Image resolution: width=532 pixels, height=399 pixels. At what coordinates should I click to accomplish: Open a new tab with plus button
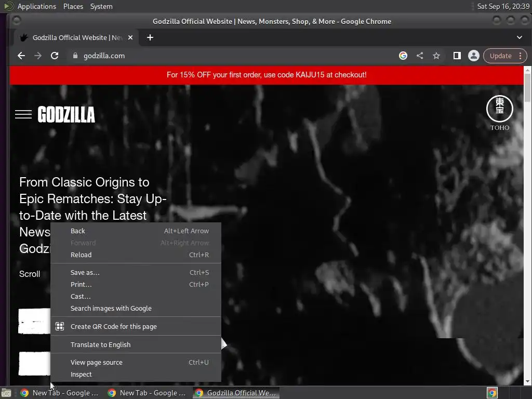(x=150, y=37)
